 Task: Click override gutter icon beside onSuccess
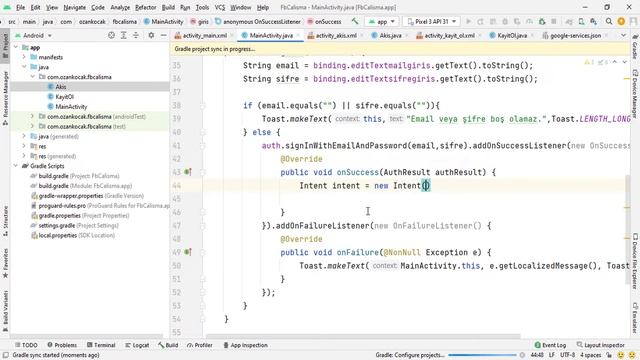point(188,172)
